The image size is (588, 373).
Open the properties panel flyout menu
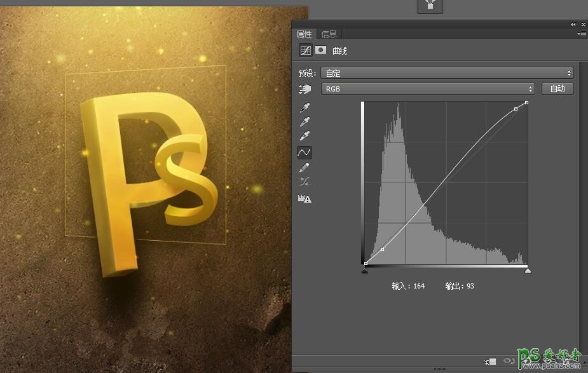580,34
